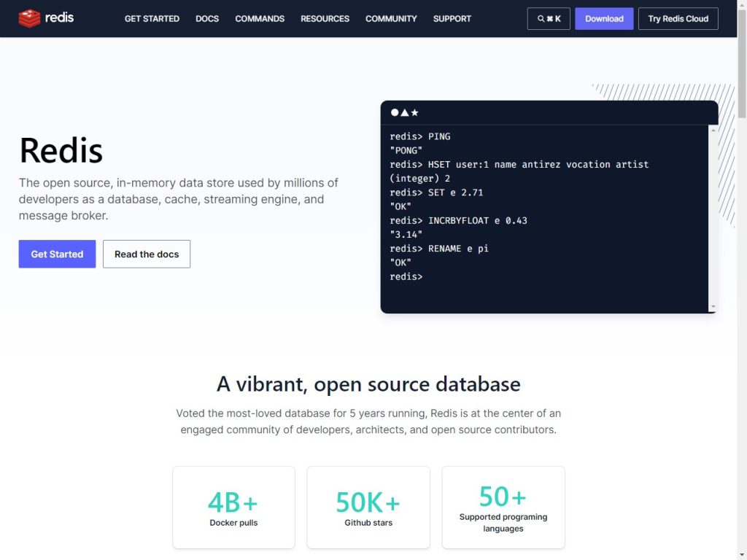Click the "redis> PING" terminal line

click(419, 136)
